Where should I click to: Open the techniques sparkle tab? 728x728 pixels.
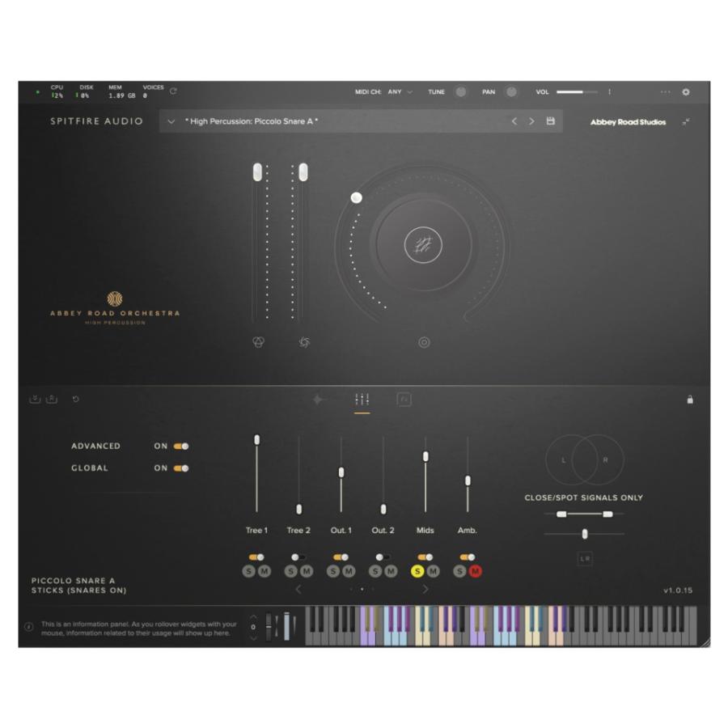tap(318, 400)
